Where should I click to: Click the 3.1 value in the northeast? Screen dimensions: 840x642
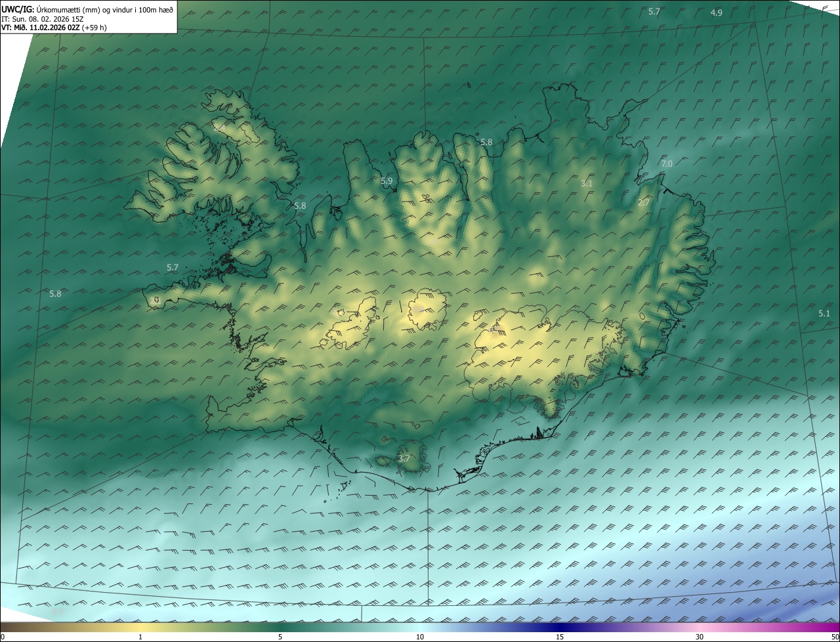(x=587, y=183)
